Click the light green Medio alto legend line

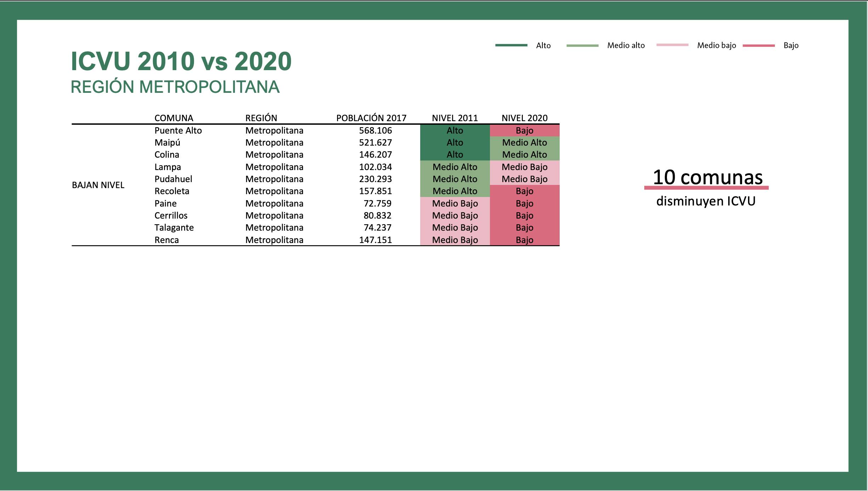click(582, 46)
